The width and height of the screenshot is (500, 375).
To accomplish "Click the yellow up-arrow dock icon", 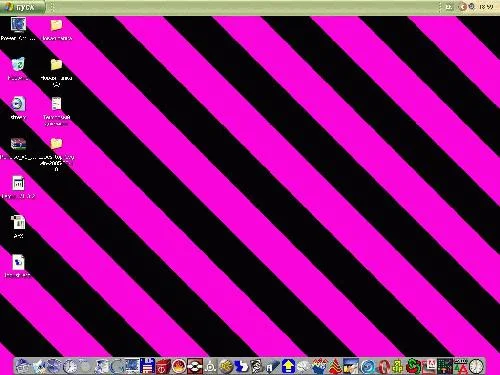I will point(288,366).
